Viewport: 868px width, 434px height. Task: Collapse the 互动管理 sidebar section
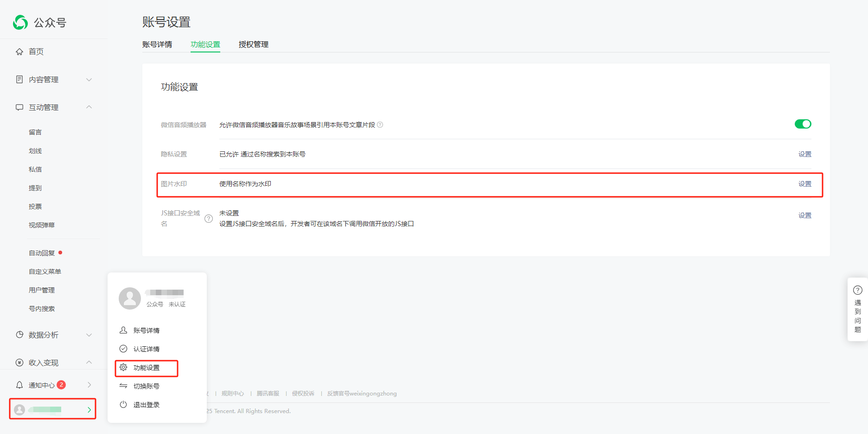(x=89, y=107)
